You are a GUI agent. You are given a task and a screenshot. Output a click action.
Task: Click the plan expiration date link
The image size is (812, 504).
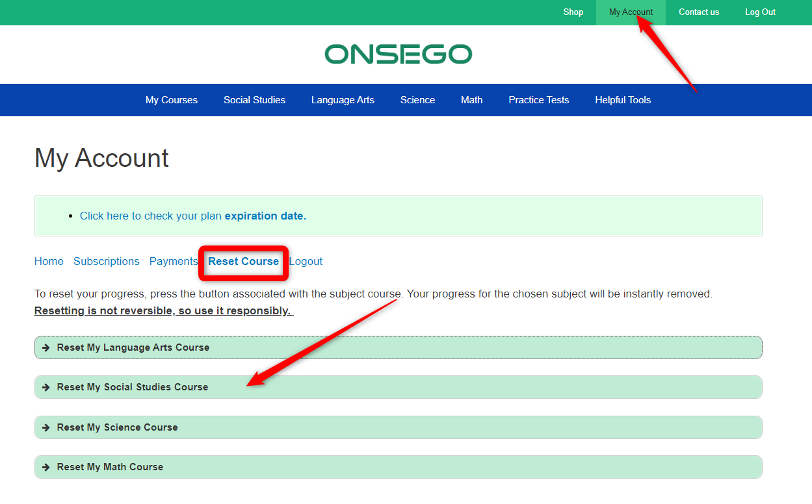tap(193, 216)
